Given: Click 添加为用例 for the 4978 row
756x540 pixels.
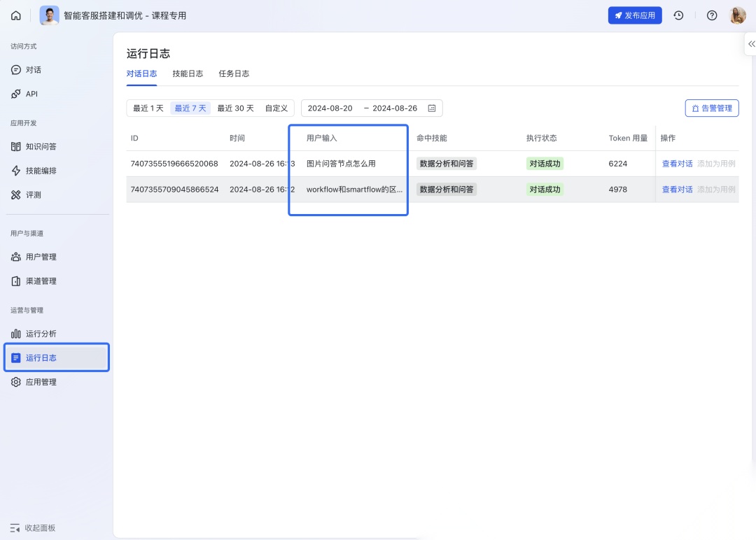Looking at the screenshot, I should [716, 190].
